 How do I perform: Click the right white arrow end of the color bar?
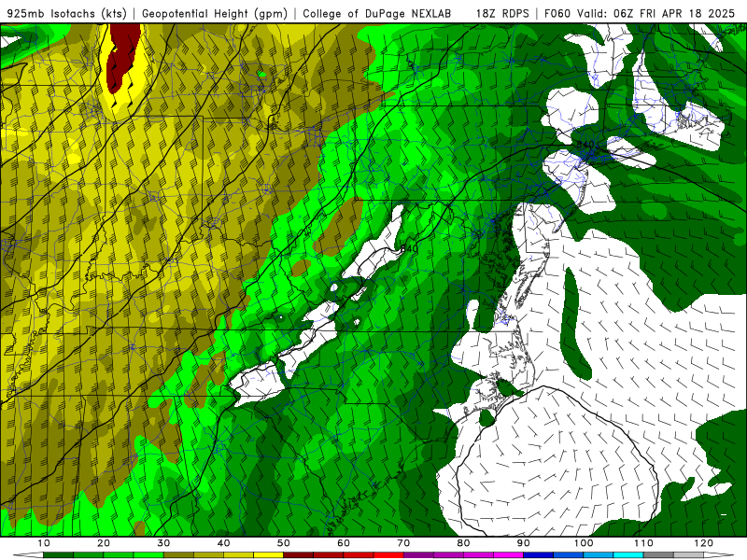(x=719, y=555)
